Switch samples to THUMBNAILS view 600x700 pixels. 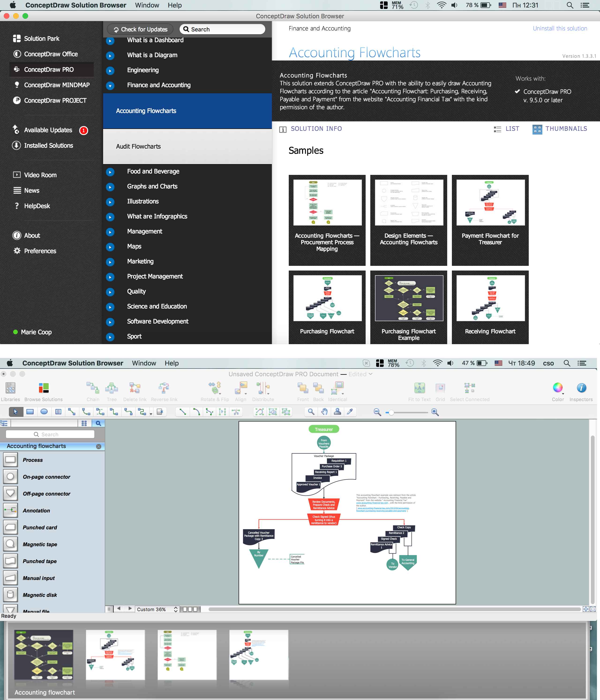click(x=560, y=129)
